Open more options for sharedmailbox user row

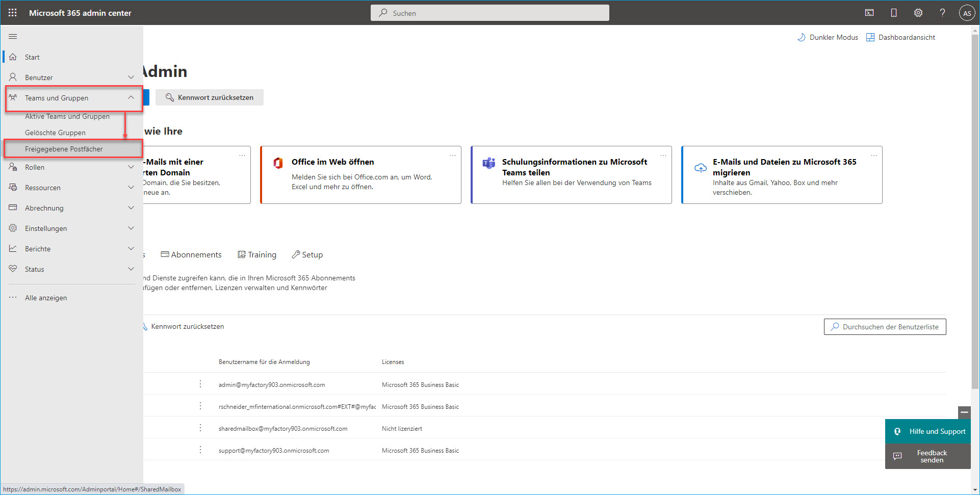[200, 428]
